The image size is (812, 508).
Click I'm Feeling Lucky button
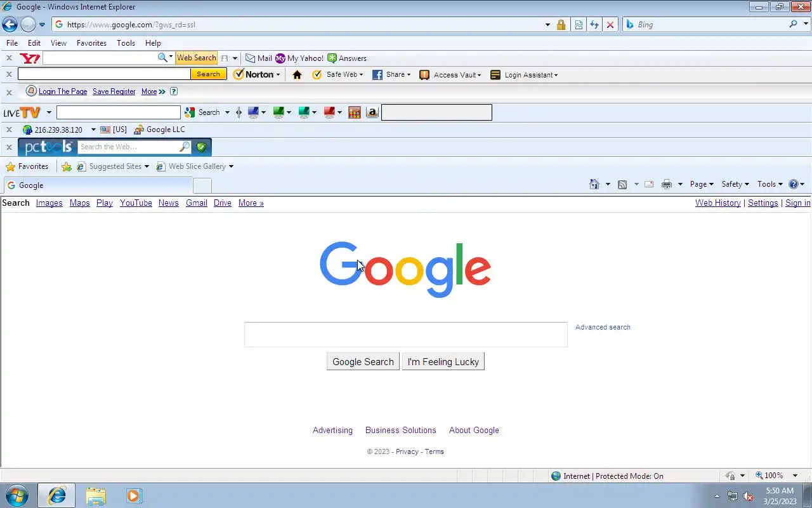(443, 362)
